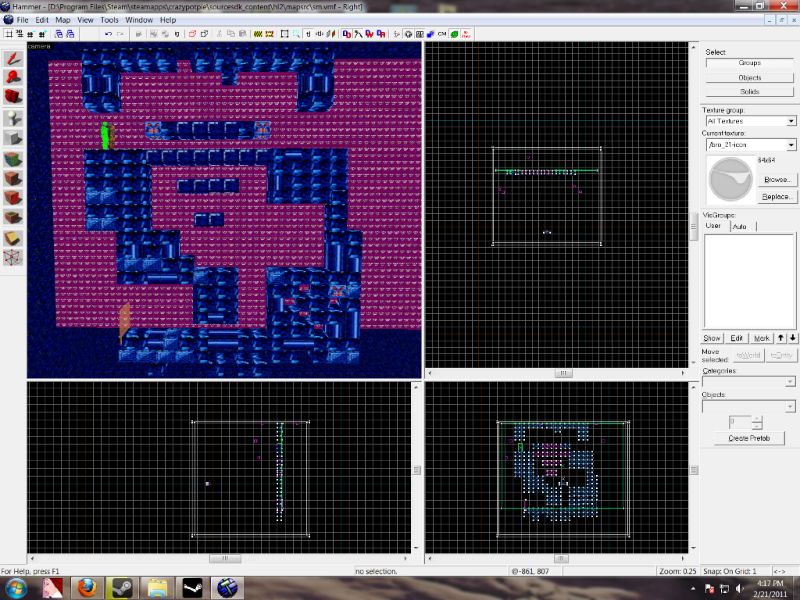
Task: Click the Replace... texture button
Action: (x=777, y=196)
